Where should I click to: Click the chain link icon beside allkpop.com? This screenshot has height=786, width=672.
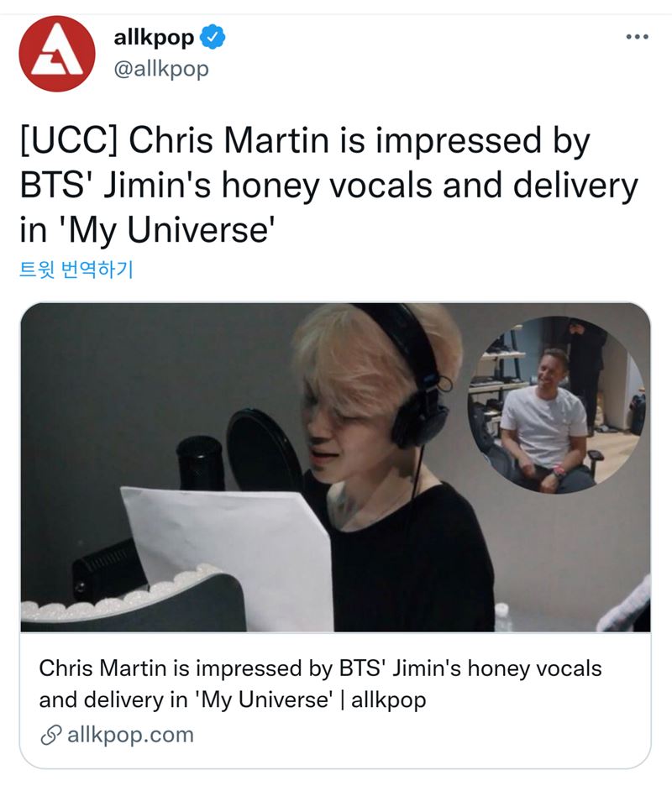coord(50,735)
